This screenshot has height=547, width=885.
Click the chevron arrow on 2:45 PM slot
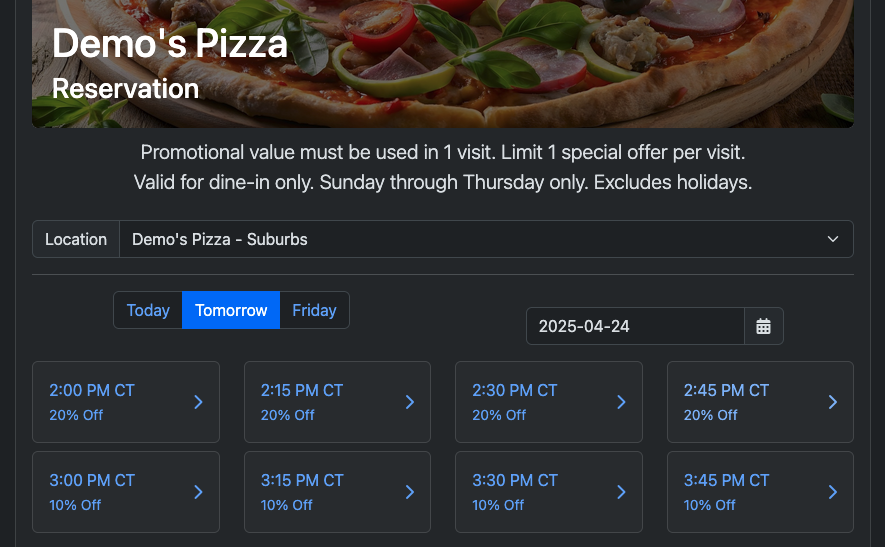pyautogui.click(x=833, y=402)
